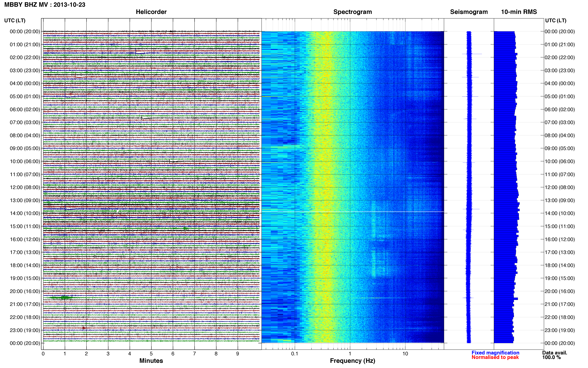Image resolution: width=588 pixels, height=368 pixels.
Task: Select the 10-min RMS panel heading
Action: pyautogui.click(x=519, y=12)
